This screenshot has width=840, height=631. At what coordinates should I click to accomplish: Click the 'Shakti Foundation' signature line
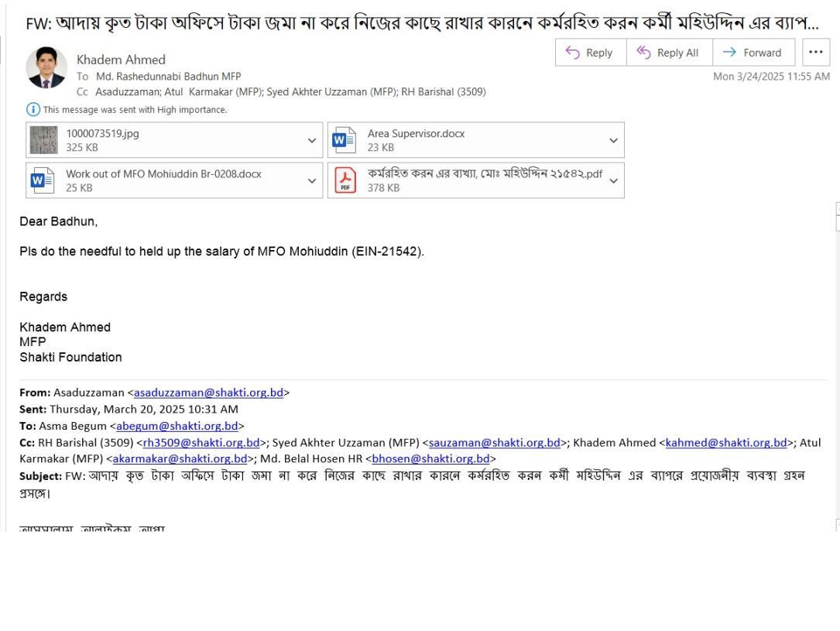70,357
